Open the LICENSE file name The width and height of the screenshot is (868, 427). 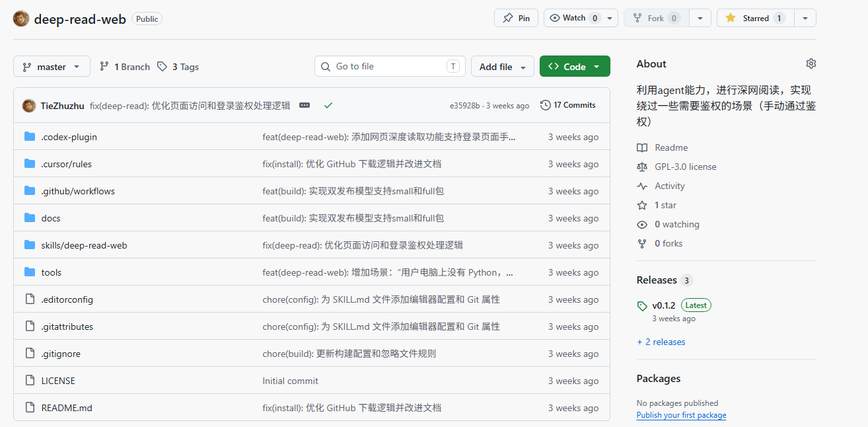(x=58, y=381)
